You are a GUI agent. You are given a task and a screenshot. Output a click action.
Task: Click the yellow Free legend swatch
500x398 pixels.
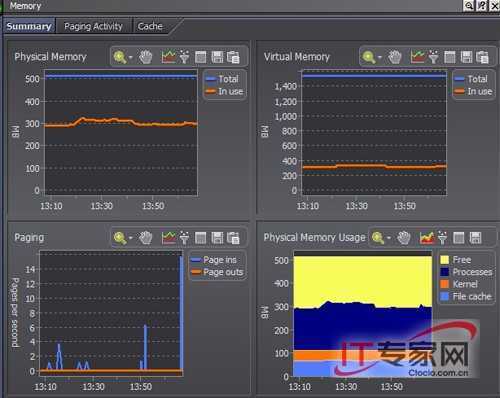click(445, 260)
